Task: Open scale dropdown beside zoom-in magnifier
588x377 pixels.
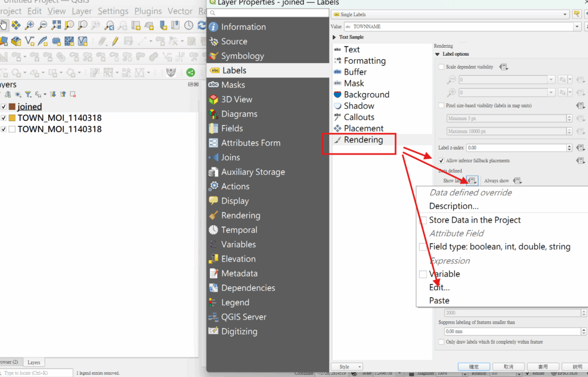Action: [551, 93]
